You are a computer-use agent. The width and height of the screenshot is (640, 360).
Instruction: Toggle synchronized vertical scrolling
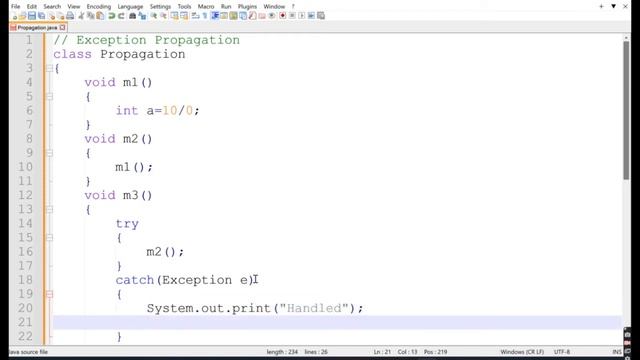click(174, 16)
